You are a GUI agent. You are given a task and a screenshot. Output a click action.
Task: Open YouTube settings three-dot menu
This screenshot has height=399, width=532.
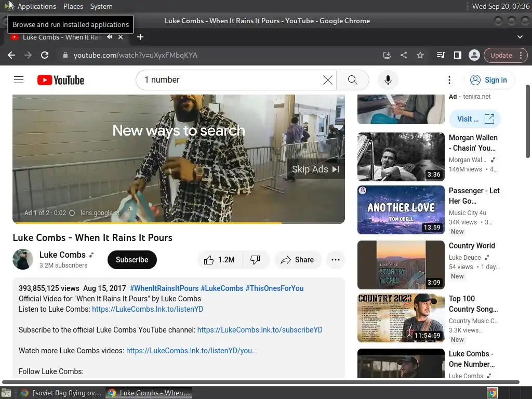(x=449, y=80)
